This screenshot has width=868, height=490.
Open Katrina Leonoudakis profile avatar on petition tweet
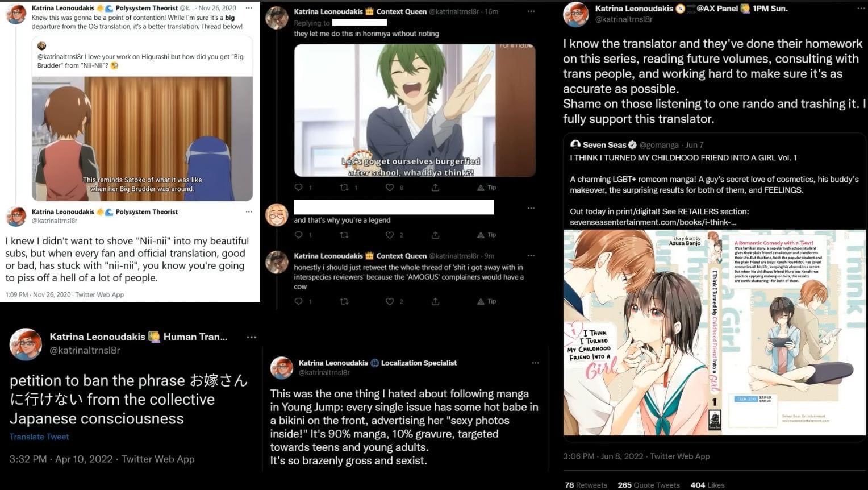coord(26,344)
